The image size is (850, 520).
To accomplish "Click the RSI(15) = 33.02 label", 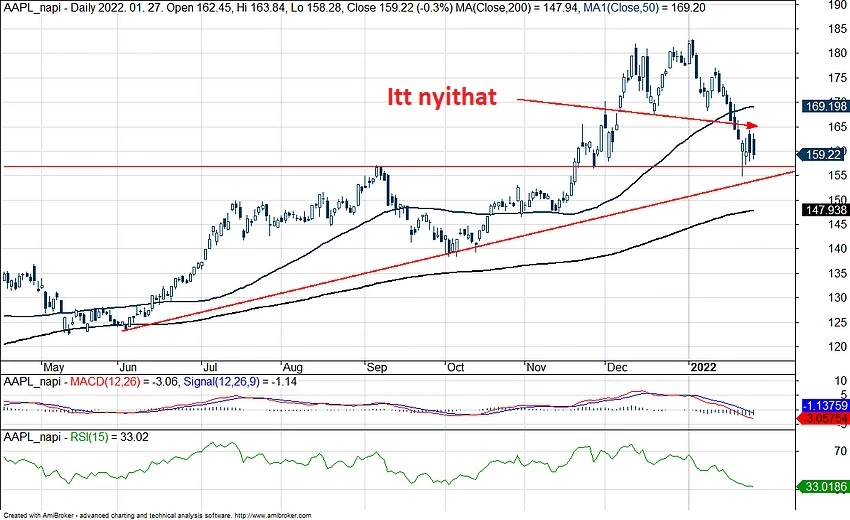I will tap(110, 436).
